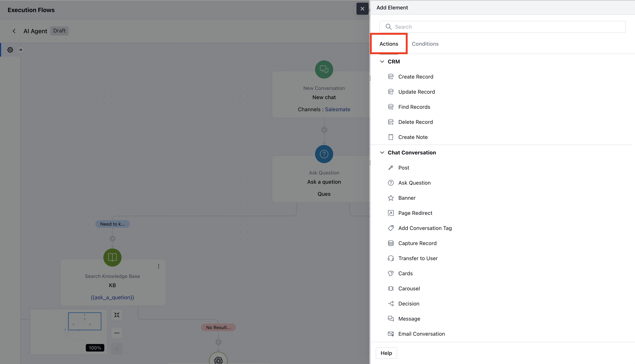Open the Salesmate channel link
The width and height of the screenshot is (635, 364).
(337, 109)
